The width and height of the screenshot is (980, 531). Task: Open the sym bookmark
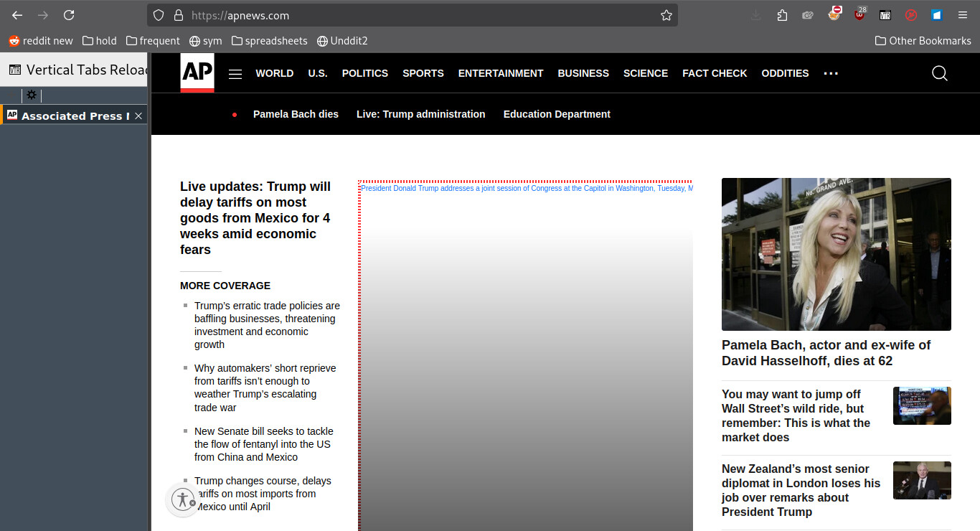point(206,41)
